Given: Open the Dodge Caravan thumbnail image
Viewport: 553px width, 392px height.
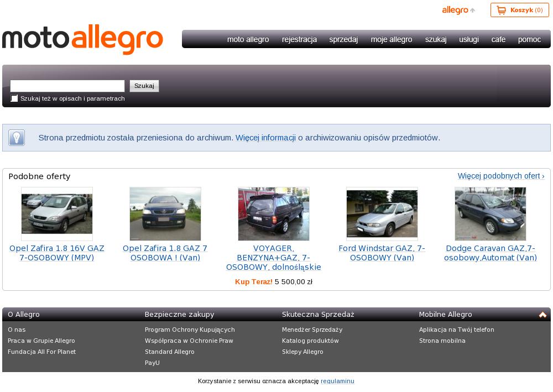Looking at the screenshot, I should point(490,214).
